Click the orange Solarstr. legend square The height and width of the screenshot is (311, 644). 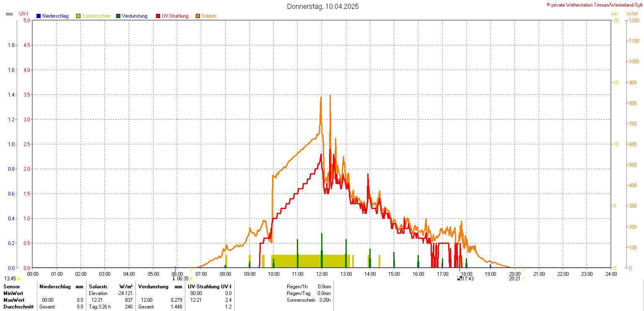point(198,16)
